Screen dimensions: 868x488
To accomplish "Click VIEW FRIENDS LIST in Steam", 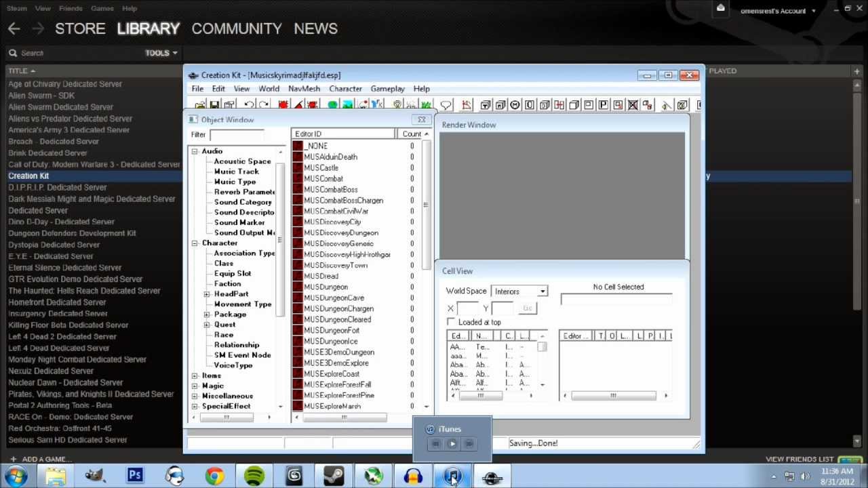I will (x=800, y=459).
